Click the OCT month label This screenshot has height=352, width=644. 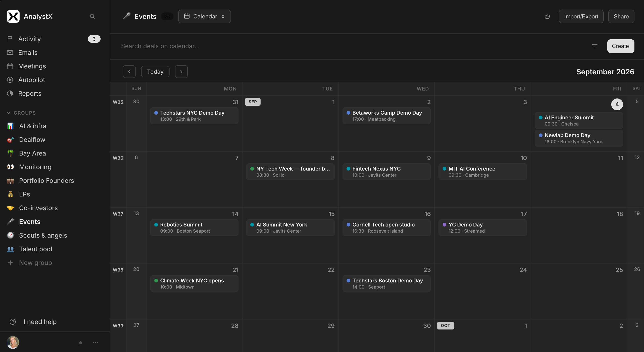445,326
